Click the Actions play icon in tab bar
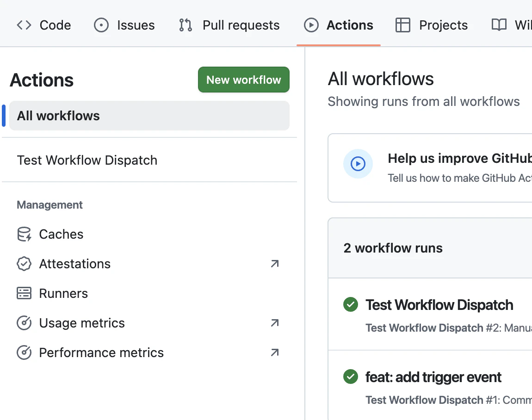This screenshot has width=532, height=420. click(x=311, y=25)
